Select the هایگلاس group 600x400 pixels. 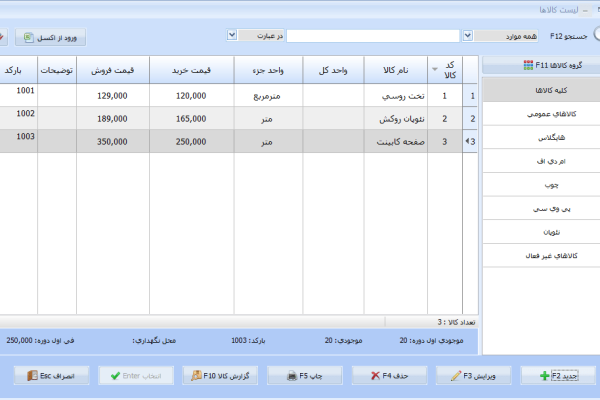[541, 137]
